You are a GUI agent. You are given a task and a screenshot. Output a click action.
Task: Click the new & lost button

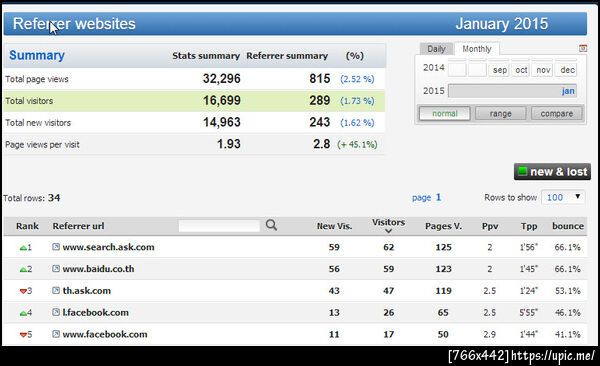pos(552,172)
